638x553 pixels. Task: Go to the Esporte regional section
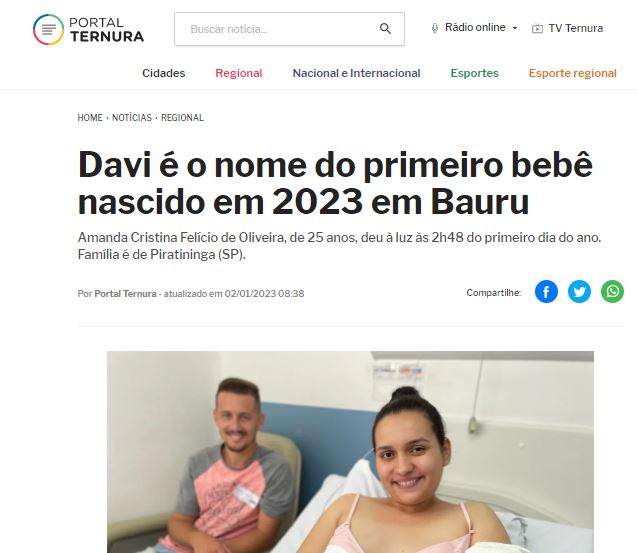point(572,73)
